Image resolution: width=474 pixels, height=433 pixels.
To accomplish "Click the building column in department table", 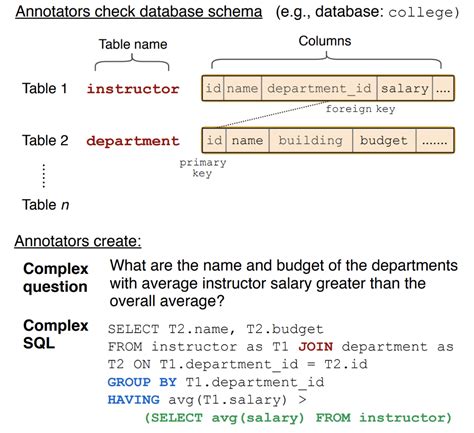I will (310, 140).
